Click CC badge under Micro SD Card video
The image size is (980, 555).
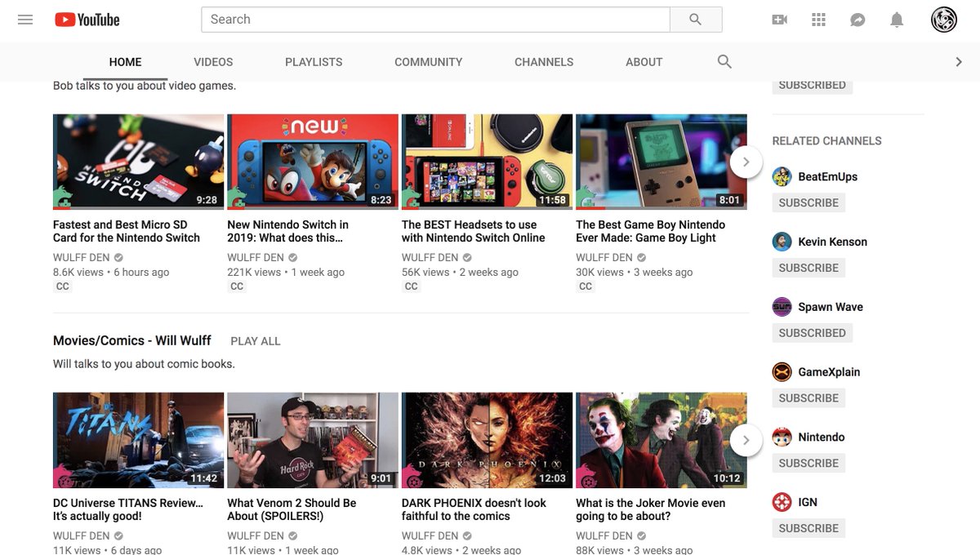coord(63,286)
